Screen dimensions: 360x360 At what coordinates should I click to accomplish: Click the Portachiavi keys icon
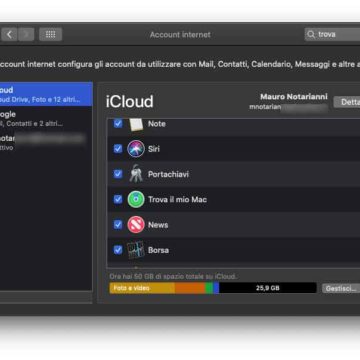tap(136, 174)
